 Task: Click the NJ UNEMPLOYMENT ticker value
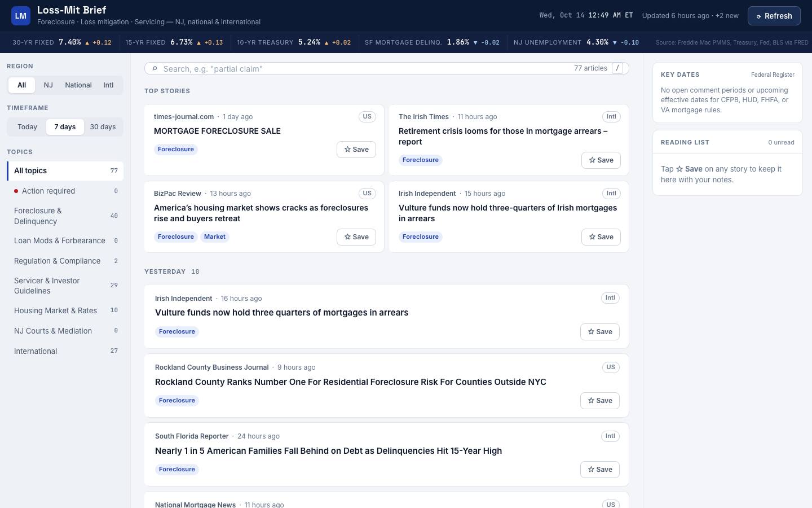(x=597, y=42)
